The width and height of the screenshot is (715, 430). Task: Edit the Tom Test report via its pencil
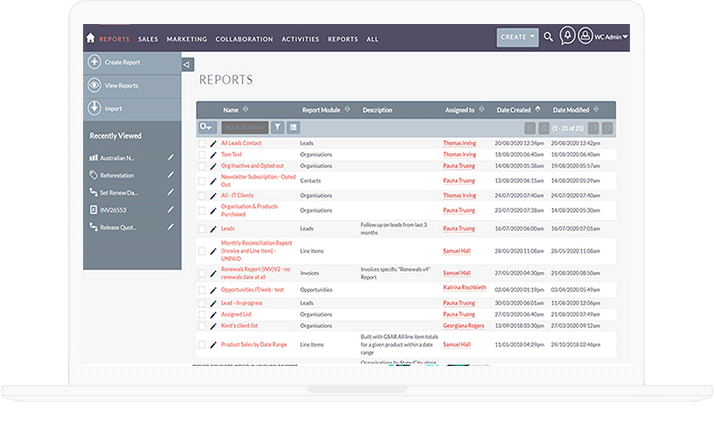click(213, 155)
